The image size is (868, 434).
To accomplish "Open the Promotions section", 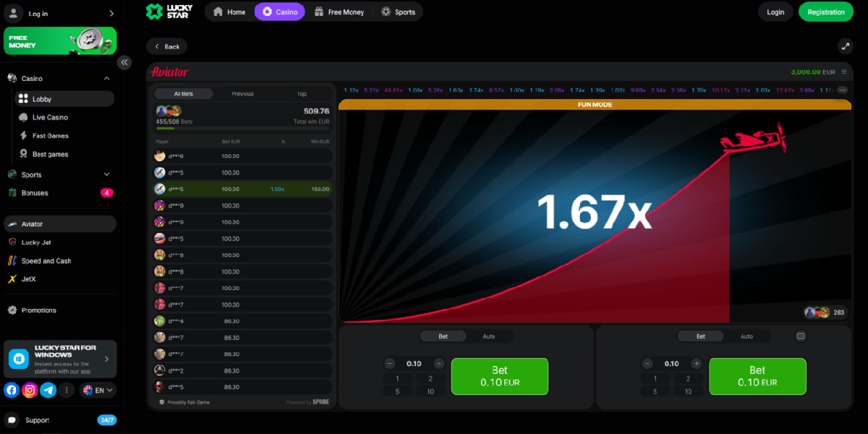I will point(59,310).
